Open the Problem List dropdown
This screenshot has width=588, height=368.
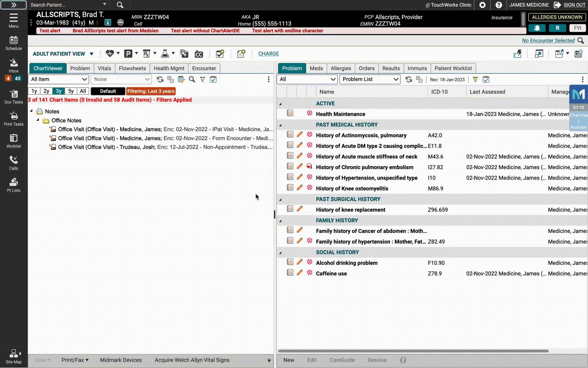coord(370,79)
